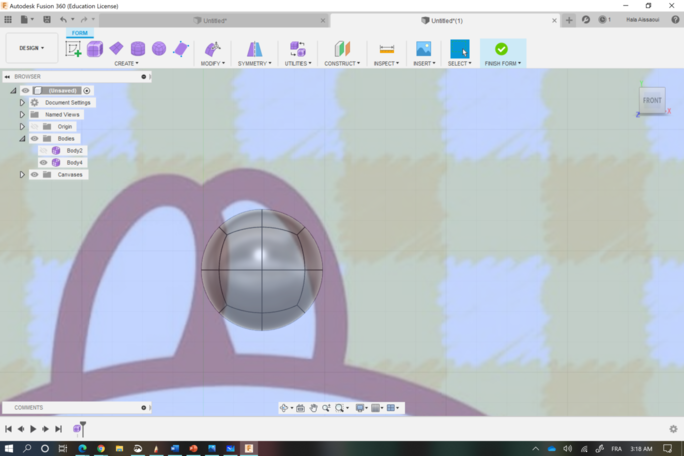
Task: Open Chrome from the taskbar
Action: coord(101,448)
